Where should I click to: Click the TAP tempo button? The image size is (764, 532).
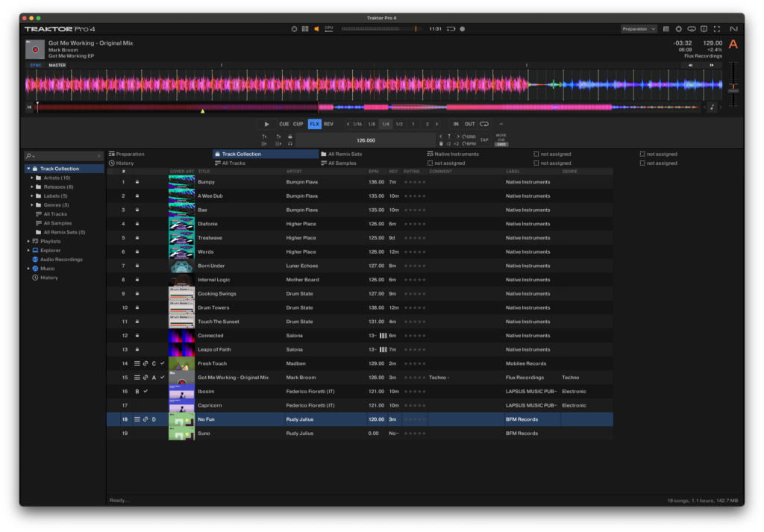tap(483, 139)
